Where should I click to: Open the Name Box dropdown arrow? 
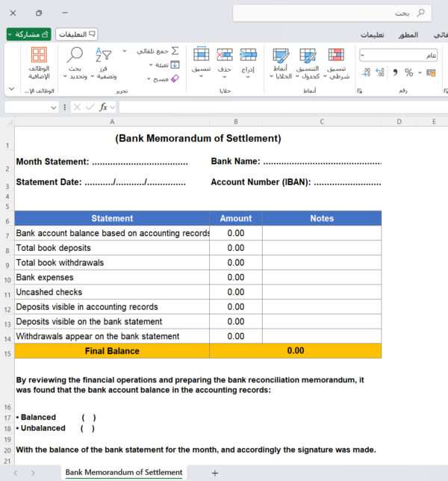click(x=54, y=108)
